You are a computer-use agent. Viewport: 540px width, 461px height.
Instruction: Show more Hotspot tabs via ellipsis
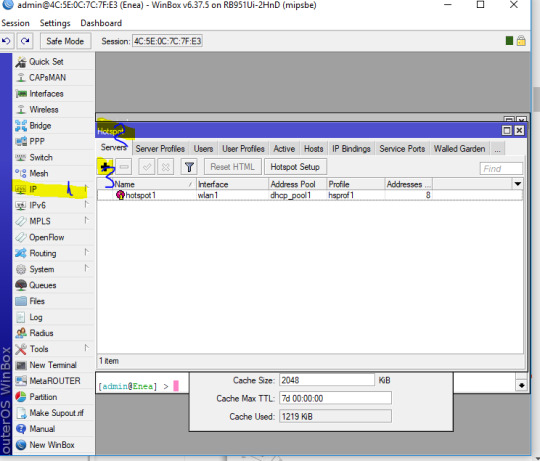pyautogui.click(x=497, y=149)
